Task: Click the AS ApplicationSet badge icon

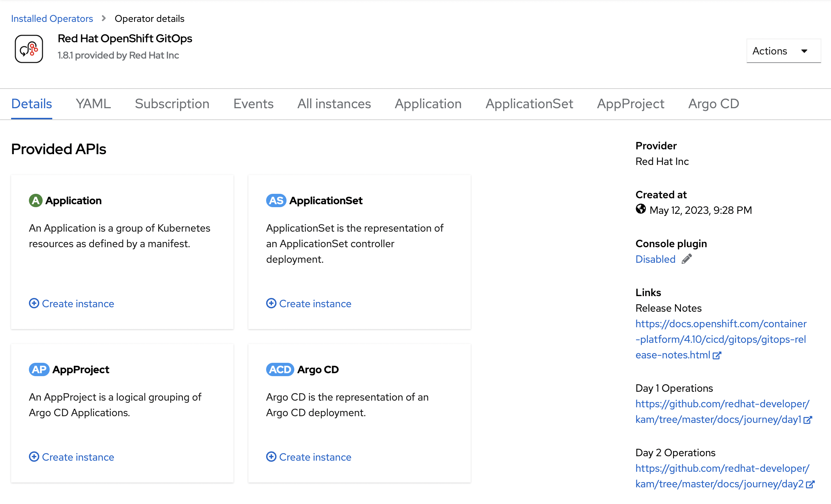Action: (x=276, y=200)
